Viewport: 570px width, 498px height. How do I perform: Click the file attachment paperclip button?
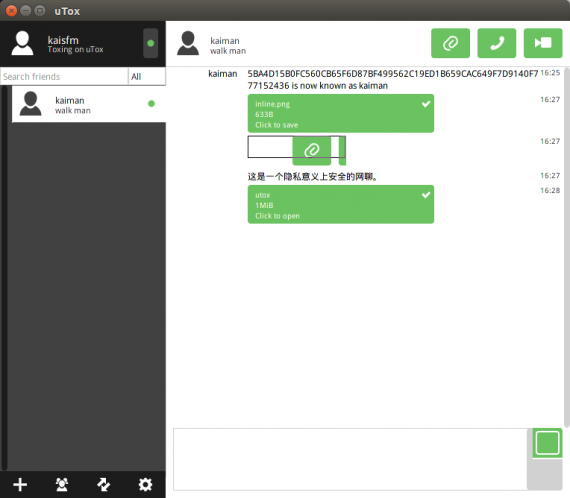[x=450, y=43]
